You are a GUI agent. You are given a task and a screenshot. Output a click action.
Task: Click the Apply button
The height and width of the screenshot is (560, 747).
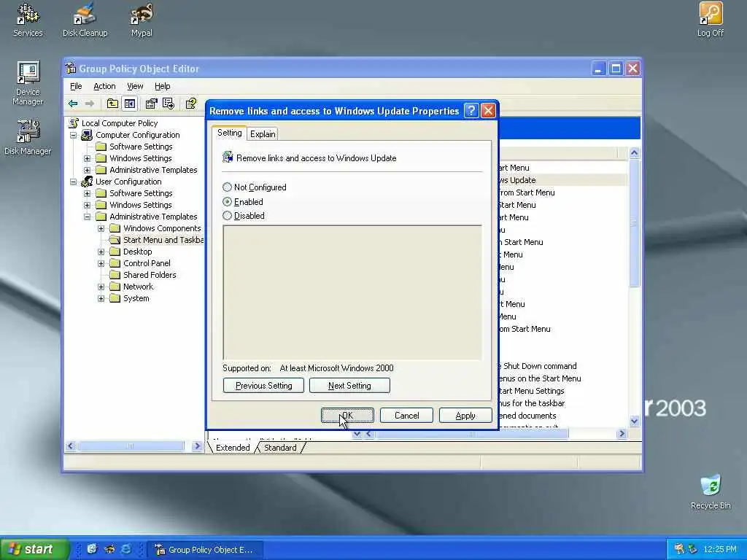point(465,415)
